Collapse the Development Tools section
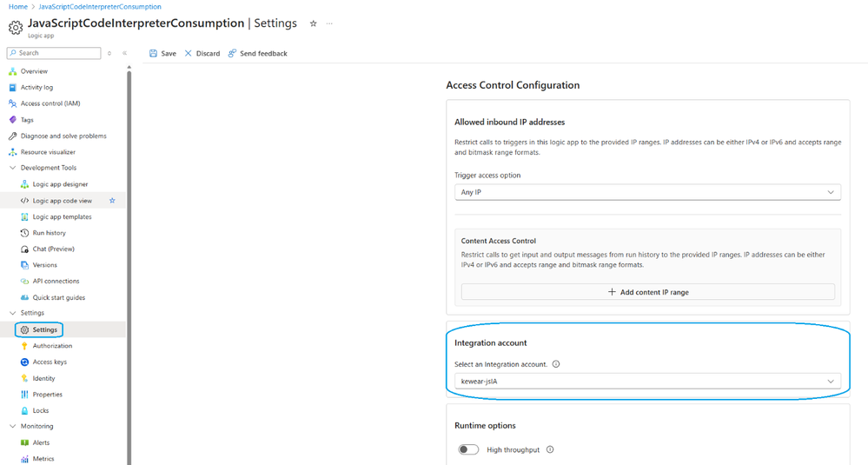The width and height of the screenshot is (868, 465). pos(13,168)
